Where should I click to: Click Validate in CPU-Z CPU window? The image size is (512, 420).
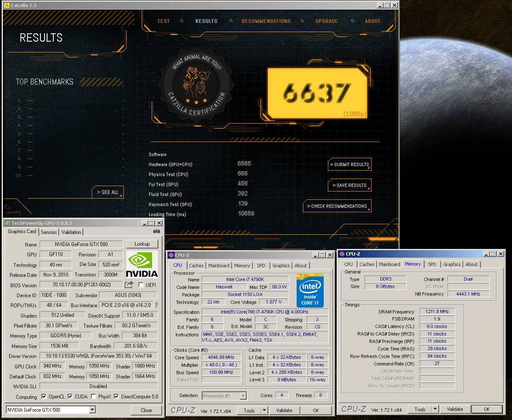coord(284,410)
